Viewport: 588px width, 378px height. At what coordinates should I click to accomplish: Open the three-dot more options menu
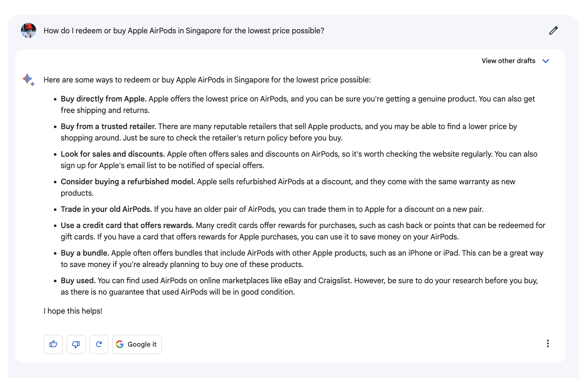pos(548,343)
